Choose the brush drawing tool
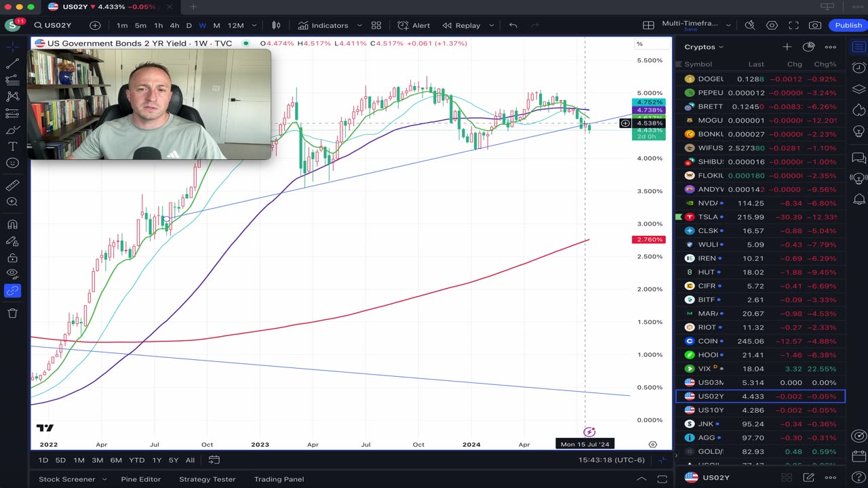Screen dimensions: 868x488 tap(12, 129)
